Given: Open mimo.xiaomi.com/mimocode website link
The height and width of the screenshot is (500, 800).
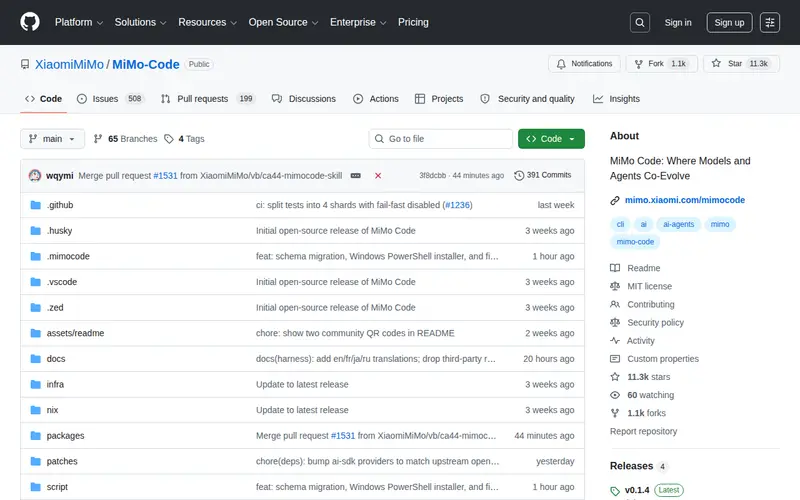Looking at the screenshot, I should click(685, 200).
